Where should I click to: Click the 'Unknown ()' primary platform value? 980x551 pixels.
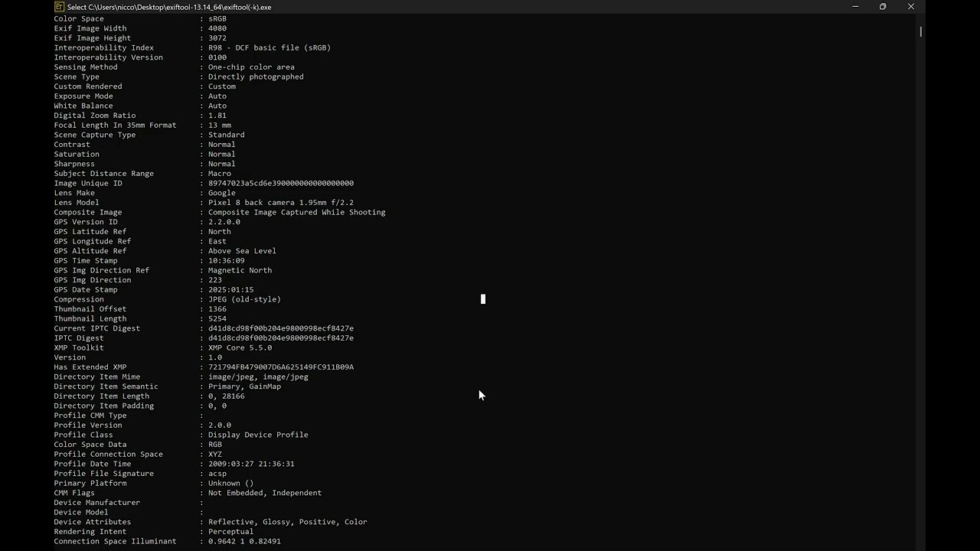[x=231, y=484]
